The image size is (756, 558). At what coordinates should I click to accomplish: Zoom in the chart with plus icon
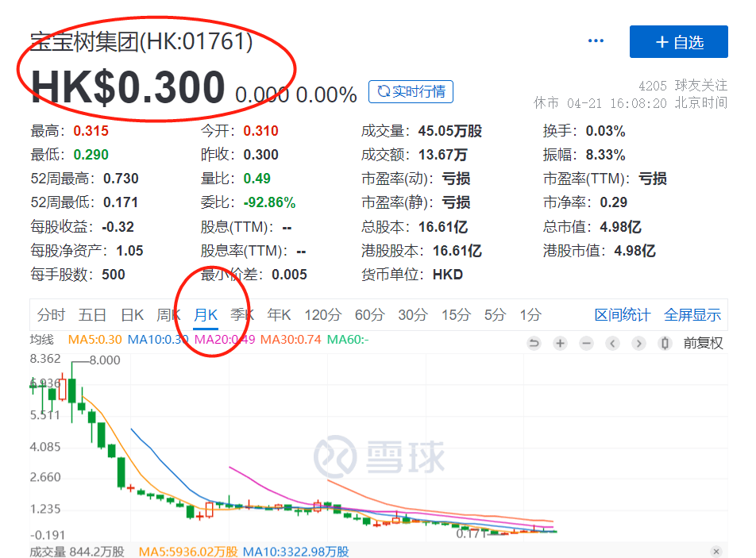[x=561, y=343]
